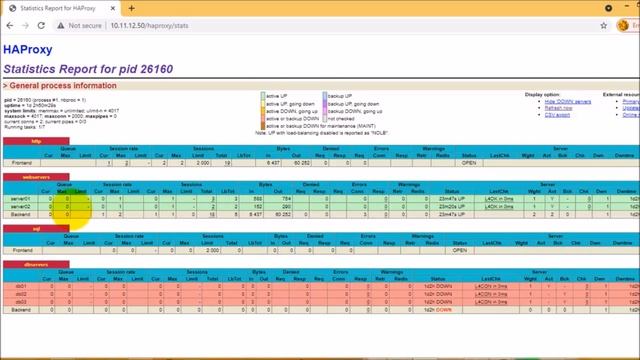Image resolution: width=640 pixels, height=360 pixels.
Task: Click the HAProxy page heading
Action: (28, 49)
